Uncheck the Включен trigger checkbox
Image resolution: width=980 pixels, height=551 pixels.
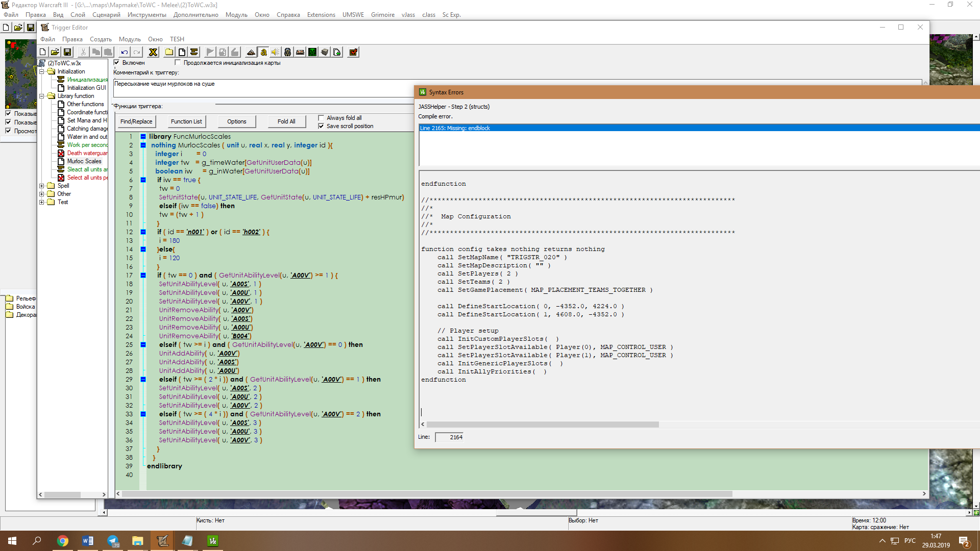click(x=117, y=63)
